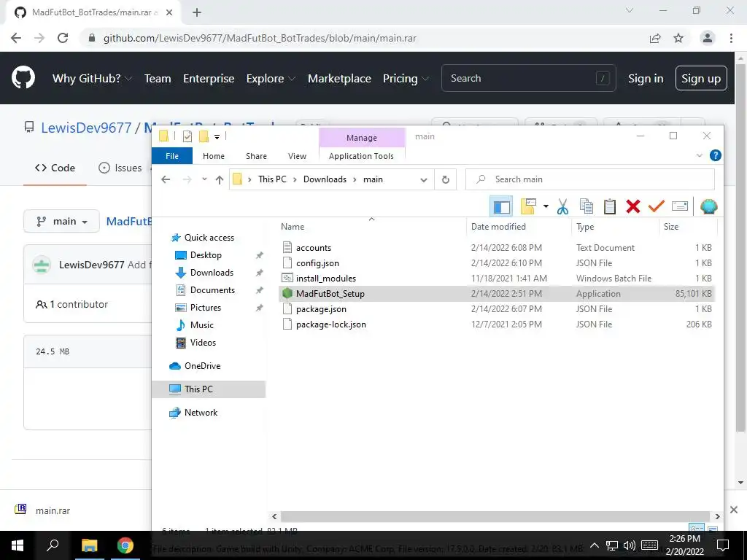
Task: Select the Manage contextual tab
Action: (362, 138)
